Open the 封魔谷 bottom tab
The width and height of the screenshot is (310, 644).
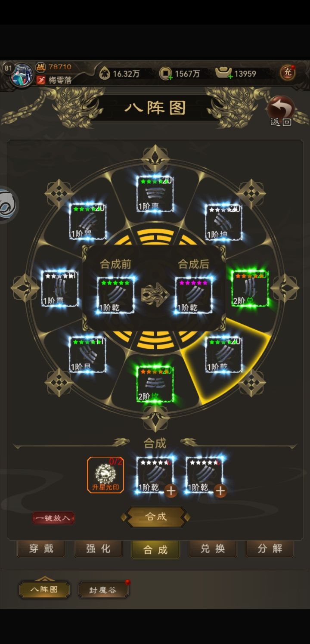pyautogui.click(x=103, y=590)
